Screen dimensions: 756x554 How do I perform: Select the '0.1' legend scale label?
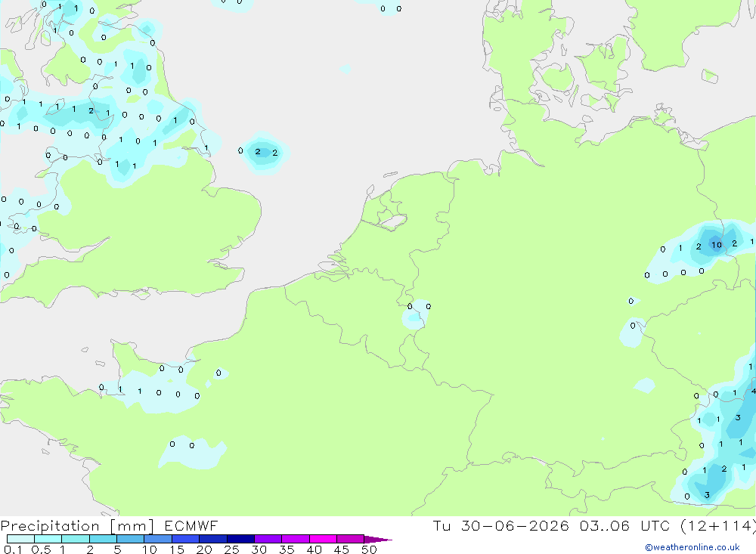pos(13,549)
